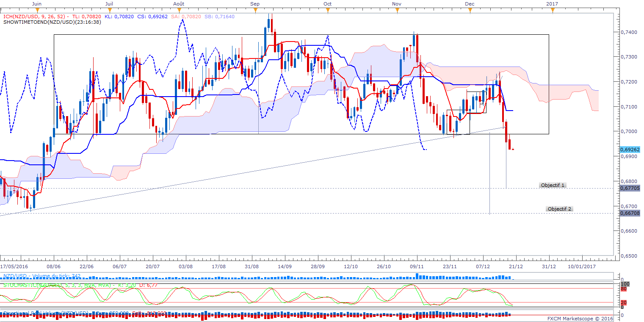
Task: Click the ICH(NZD/USD, 9, 26, 52) indicator label
Action: pyautogui.click(x=36, y=17)
